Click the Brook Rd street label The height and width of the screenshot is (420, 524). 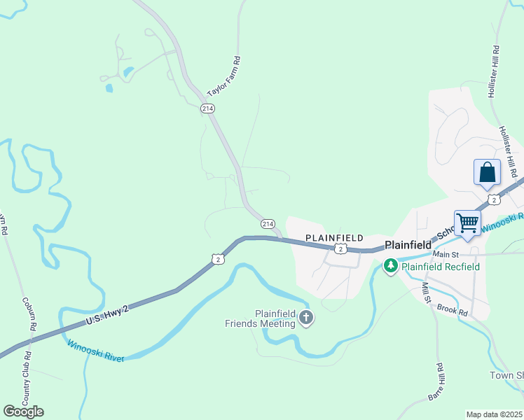pos(453,310)
